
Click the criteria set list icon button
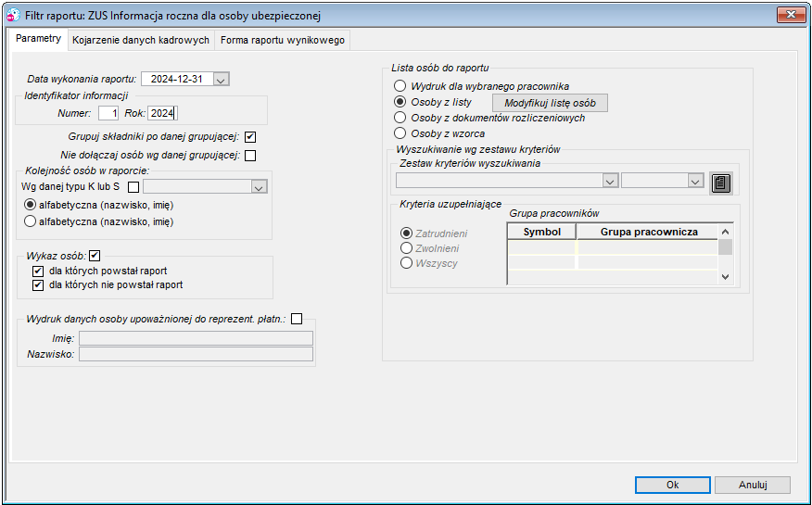click(x=721, y=183)
